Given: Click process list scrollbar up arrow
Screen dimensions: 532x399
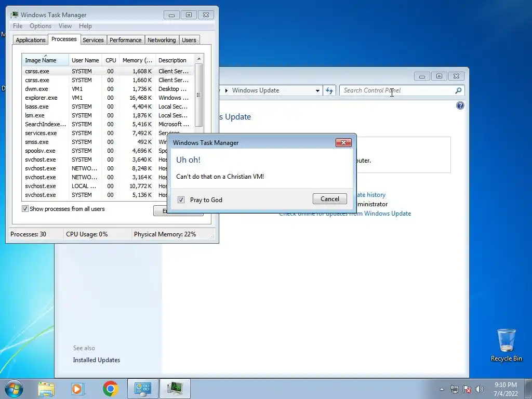Looking at the screenshot, I should [x=199, y=59].
